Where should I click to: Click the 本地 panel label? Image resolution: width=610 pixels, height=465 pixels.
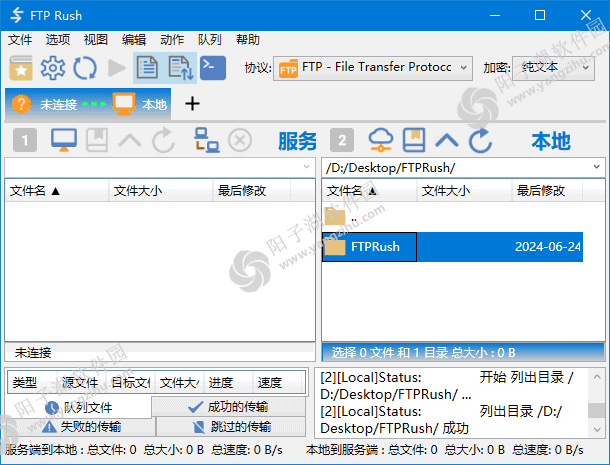[x=551, y=140]
